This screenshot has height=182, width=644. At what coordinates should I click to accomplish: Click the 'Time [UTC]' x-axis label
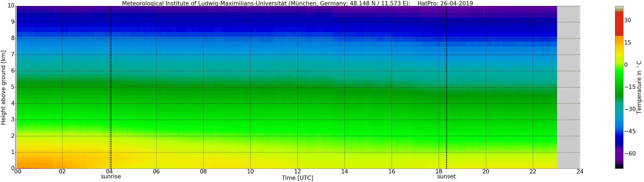click(x=297, y=178)
